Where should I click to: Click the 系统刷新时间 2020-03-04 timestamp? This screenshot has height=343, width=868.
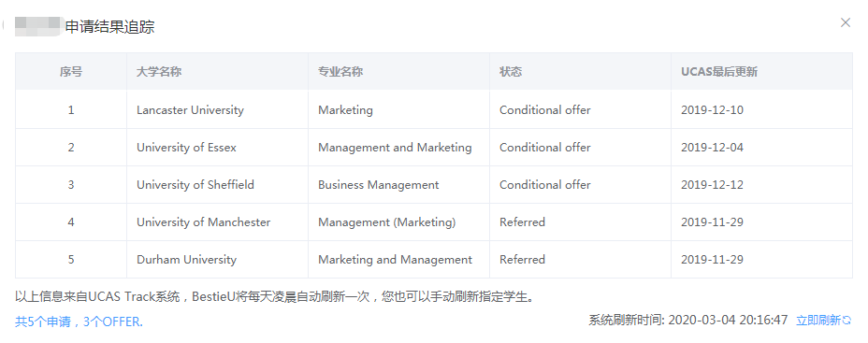coord(687,321)
